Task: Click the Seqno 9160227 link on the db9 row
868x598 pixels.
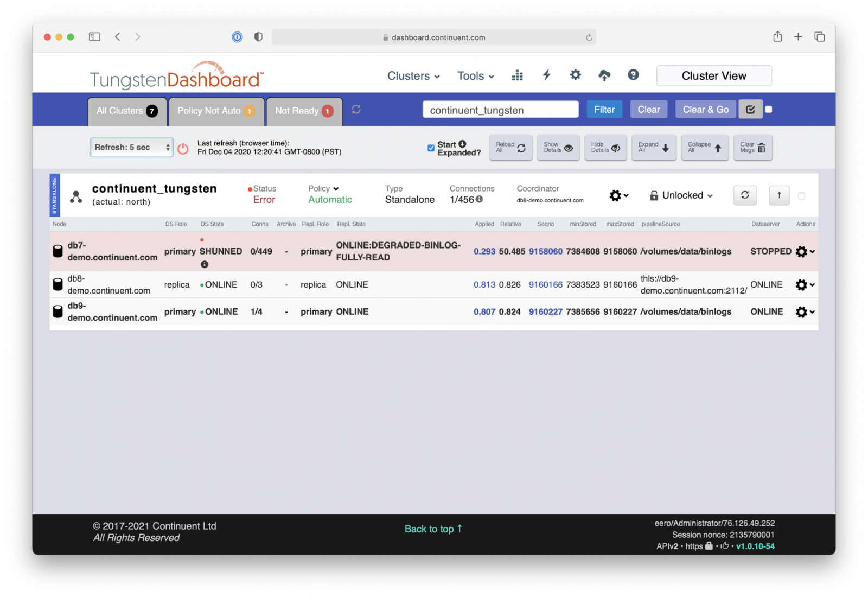Action: (546, 312)
